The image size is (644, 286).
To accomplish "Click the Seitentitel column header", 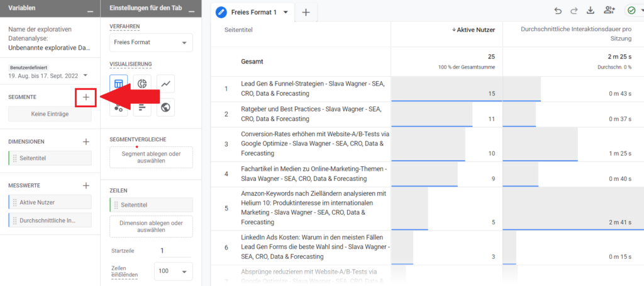I will 238,30.
